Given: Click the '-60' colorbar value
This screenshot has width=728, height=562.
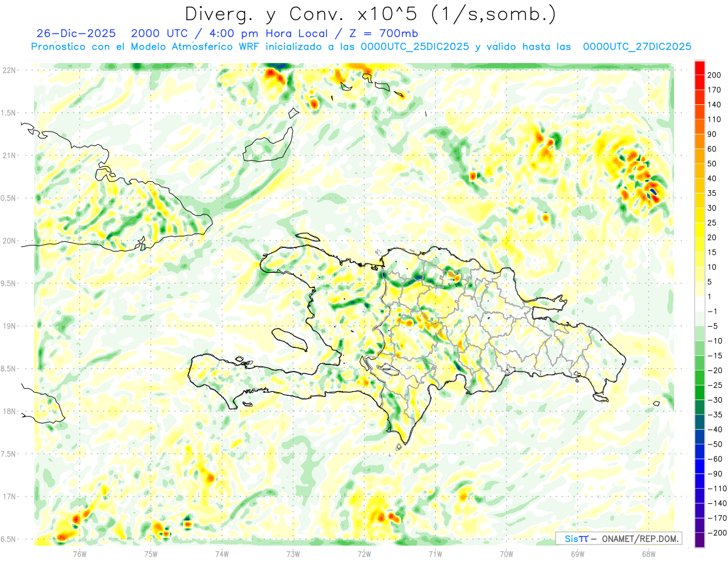Looking at the screenshot, I should [715, 459].
